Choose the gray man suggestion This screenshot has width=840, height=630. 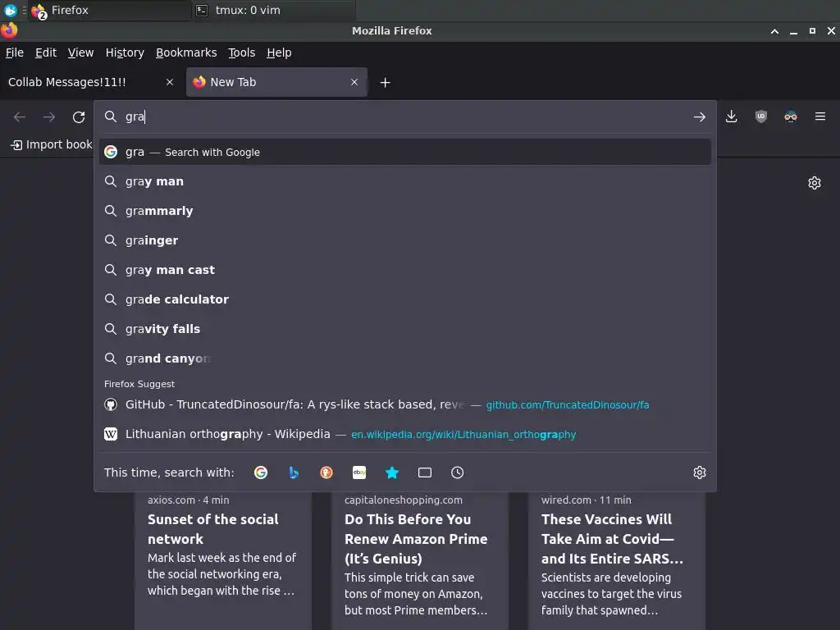405,181
